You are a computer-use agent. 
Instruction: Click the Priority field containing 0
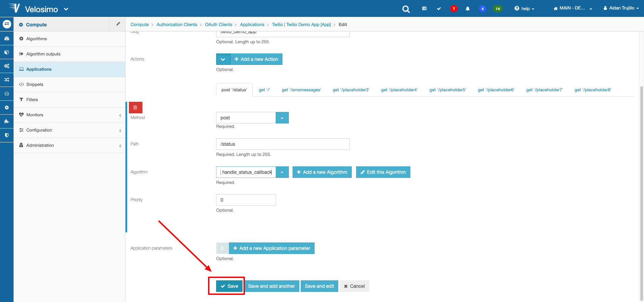pos(246,200)
